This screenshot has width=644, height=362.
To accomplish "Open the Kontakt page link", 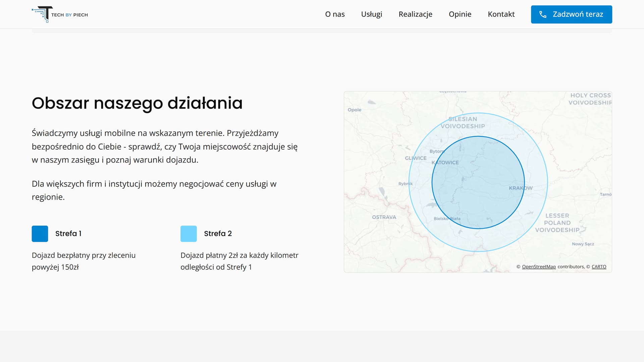I will tap(501, 14).
